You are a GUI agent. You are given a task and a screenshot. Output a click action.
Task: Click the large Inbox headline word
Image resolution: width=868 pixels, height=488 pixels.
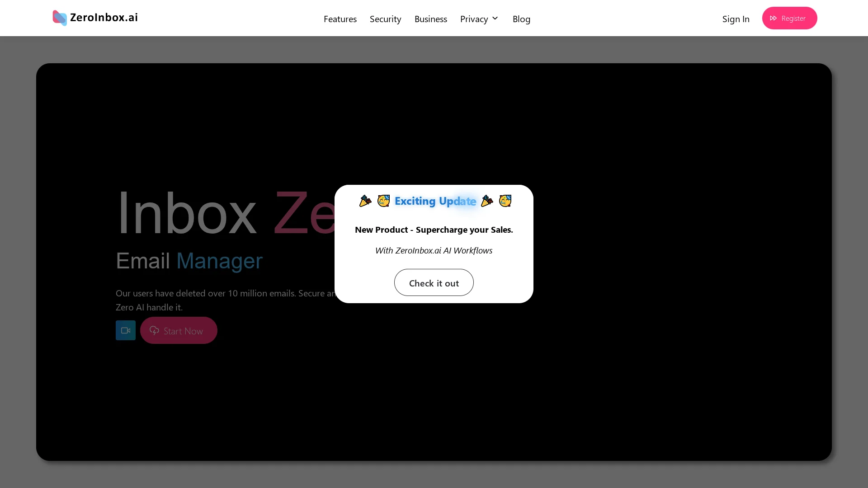pyautogui.click(x=187, y=213)
